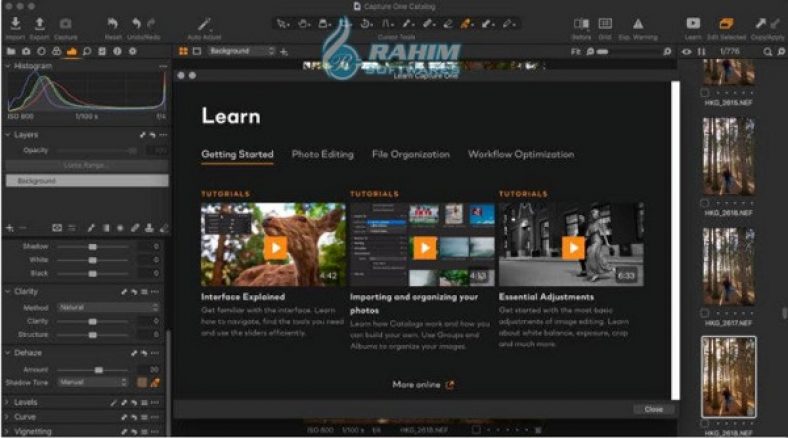Switch to the Workflow Optimization tab
Viewport: 788px width, 438px height.
pos(521,154)
